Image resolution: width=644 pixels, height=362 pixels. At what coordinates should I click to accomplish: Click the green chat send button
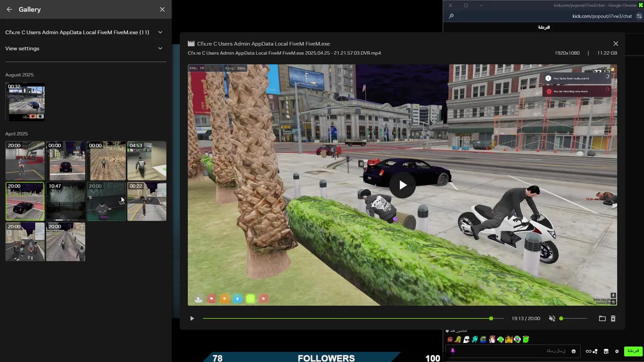pos(633,351)
